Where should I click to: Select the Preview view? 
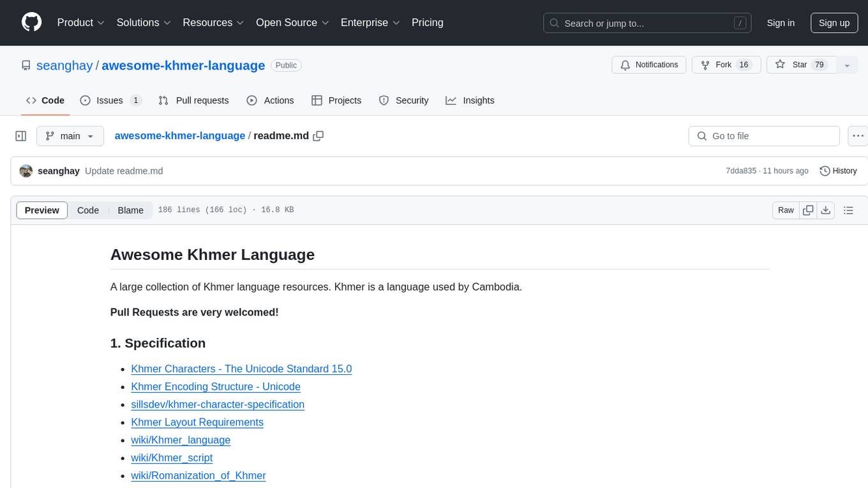[42, 210]
